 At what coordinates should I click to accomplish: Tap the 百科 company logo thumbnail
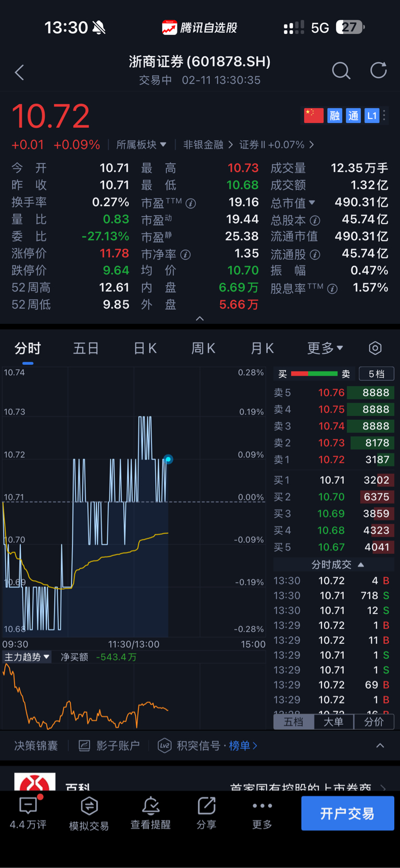coord(35,782)
